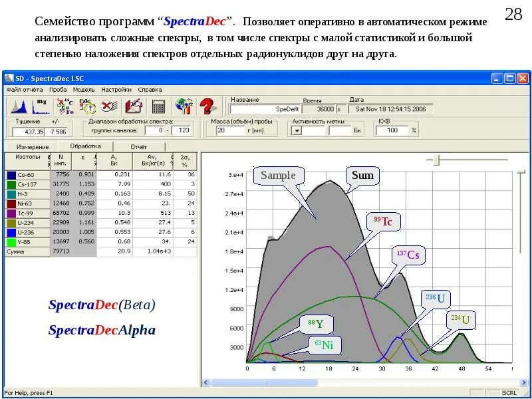Select the Tc-99 isotope row label
Screen dimensions: 532x399
point(25,213)
